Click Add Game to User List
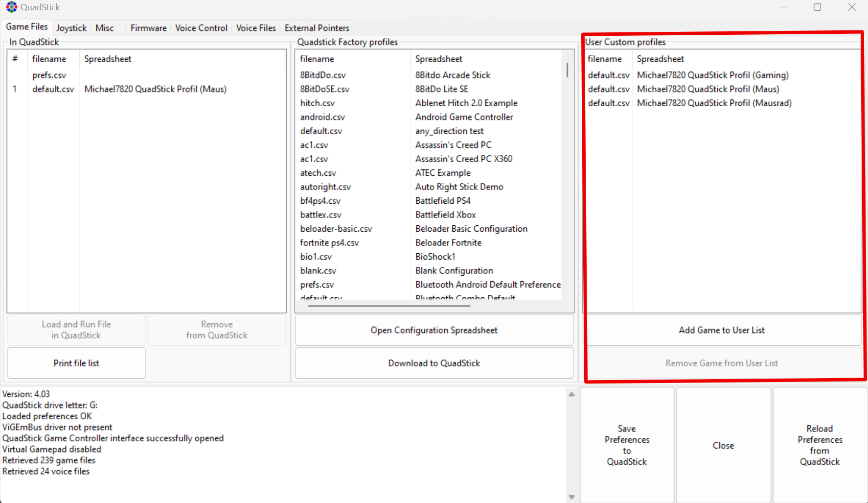Screen dimensions: 868x503 (x=721, y=330)
